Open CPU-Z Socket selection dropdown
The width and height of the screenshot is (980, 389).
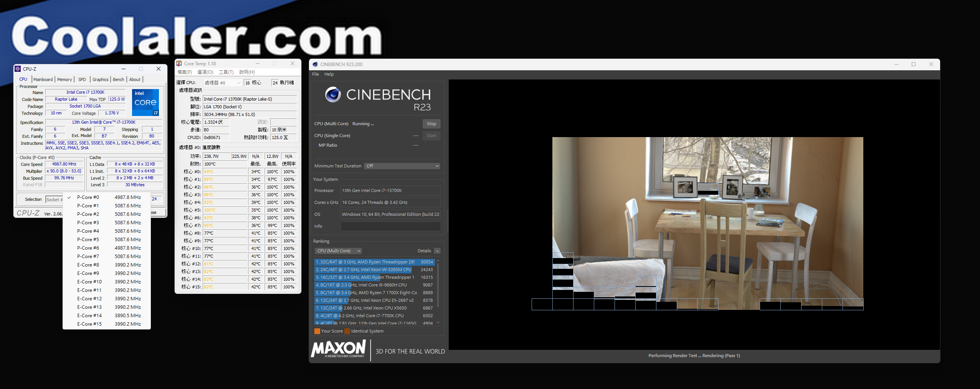pos(54,199)
